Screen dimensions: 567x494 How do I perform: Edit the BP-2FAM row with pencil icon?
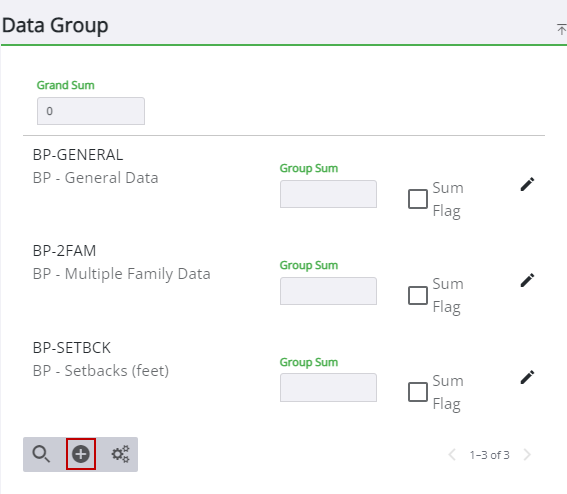pyautogui.click(x=527, y=280)
